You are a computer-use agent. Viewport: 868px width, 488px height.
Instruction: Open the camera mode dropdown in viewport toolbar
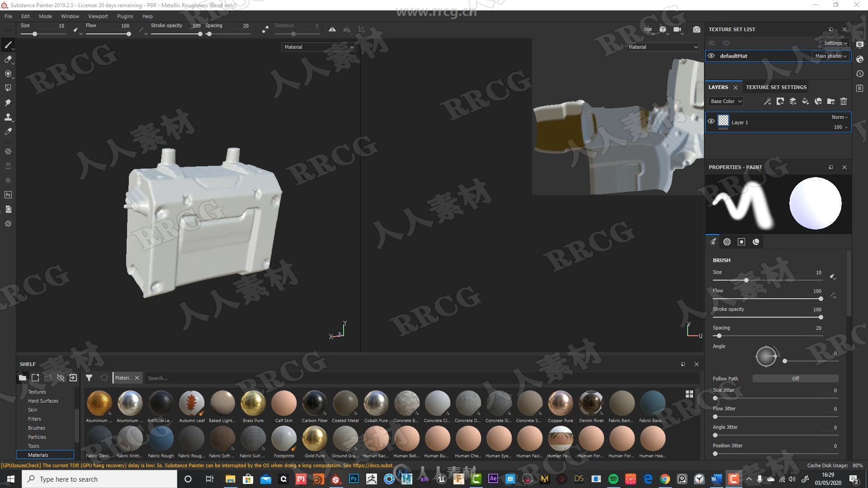tap(678, 29)
